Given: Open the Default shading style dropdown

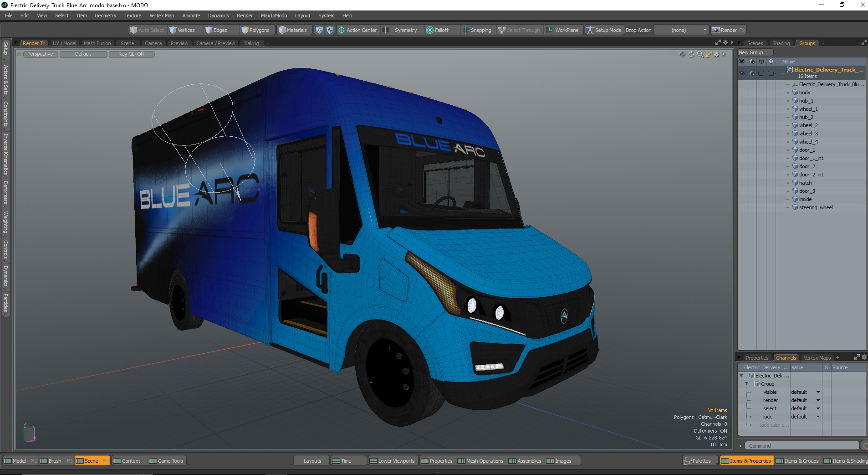Looking at the screenshot, I should 83,54.
